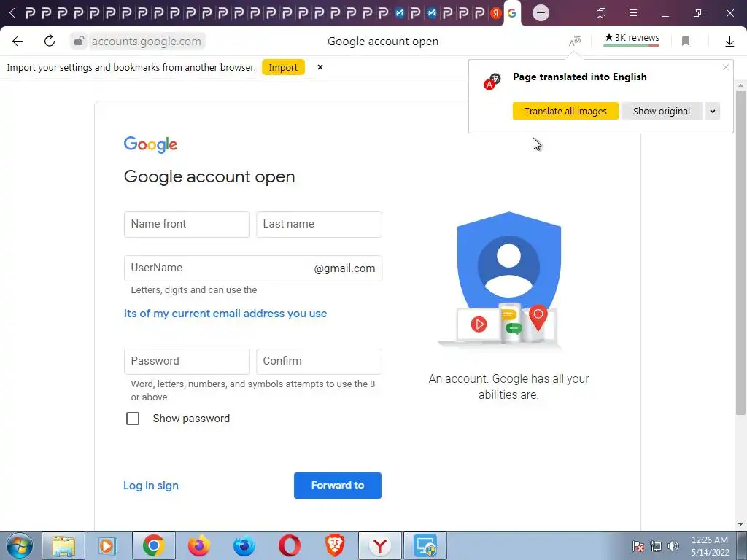Launch the media player from the taskbar
The height and width of the screenshot is (560, 747).
point(107,545)
